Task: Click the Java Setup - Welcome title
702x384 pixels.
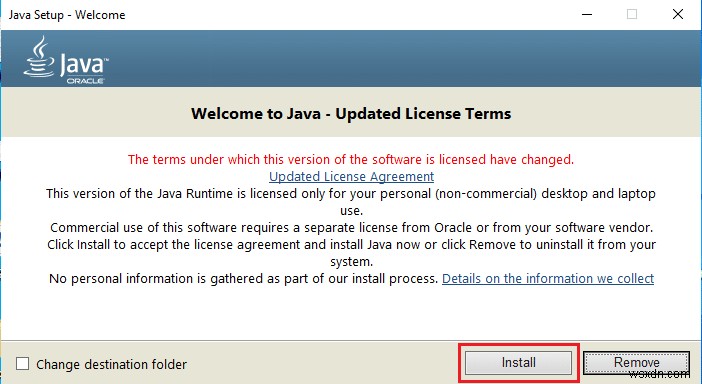Action: click(x=67, y=15)
